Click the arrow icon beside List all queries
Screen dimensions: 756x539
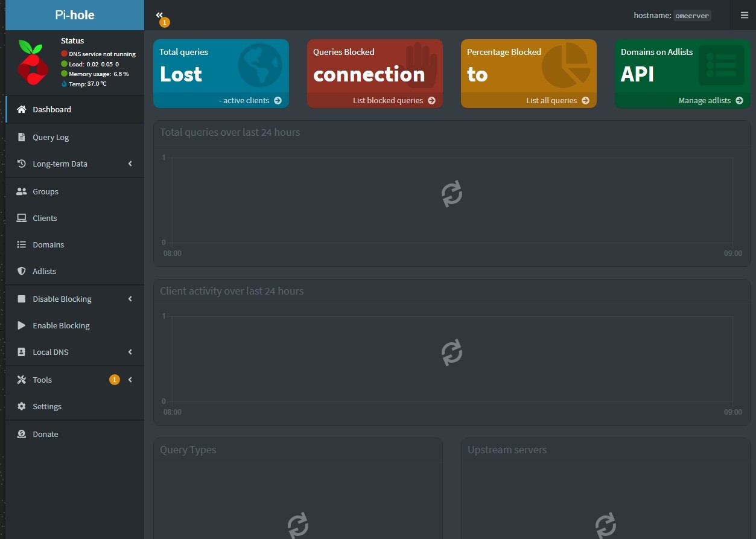(x=585, y=101)
